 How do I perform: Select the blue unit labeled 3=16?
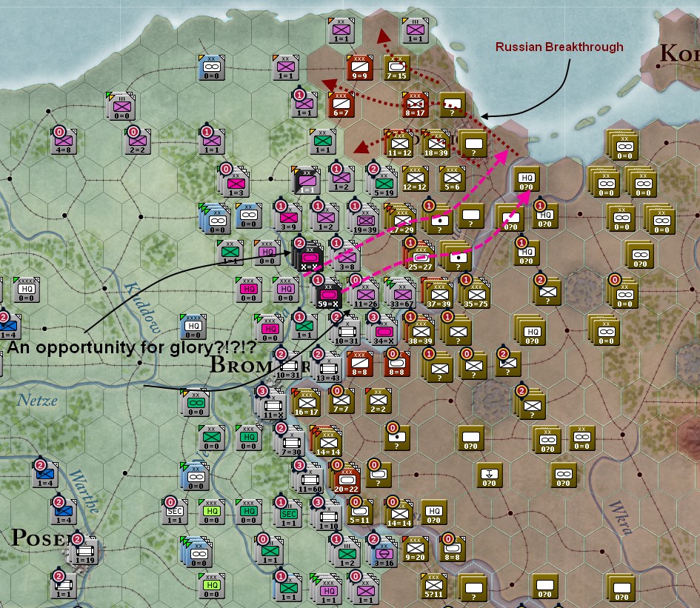coord(383,553)
